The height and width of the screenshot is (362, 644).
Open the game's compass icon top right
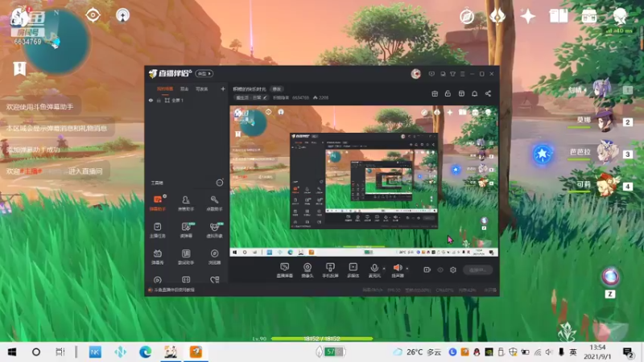point(467,16)
